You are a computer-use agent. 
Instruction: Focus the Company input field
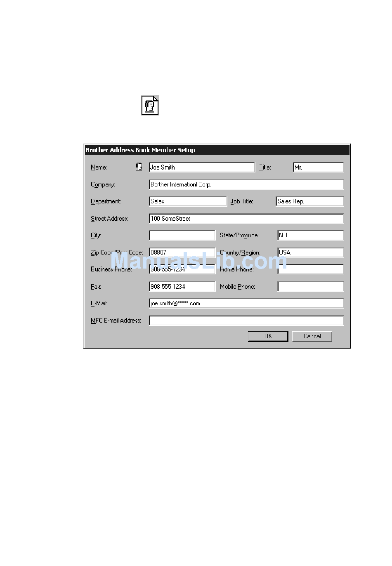[x=246, y=184]
